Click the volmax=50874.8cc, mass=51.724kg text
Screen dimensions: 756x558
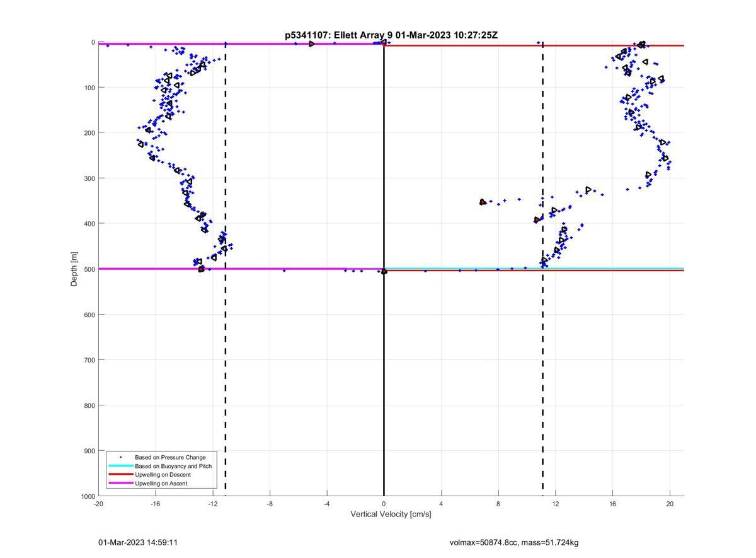[x=514, y=542]
